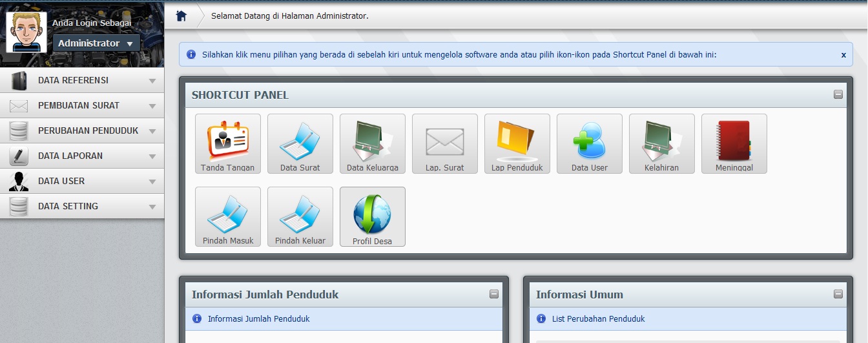This screenshot has height=343, width=868.
Task: Click the Tanda Tangan label text
Action: [227, 168]
